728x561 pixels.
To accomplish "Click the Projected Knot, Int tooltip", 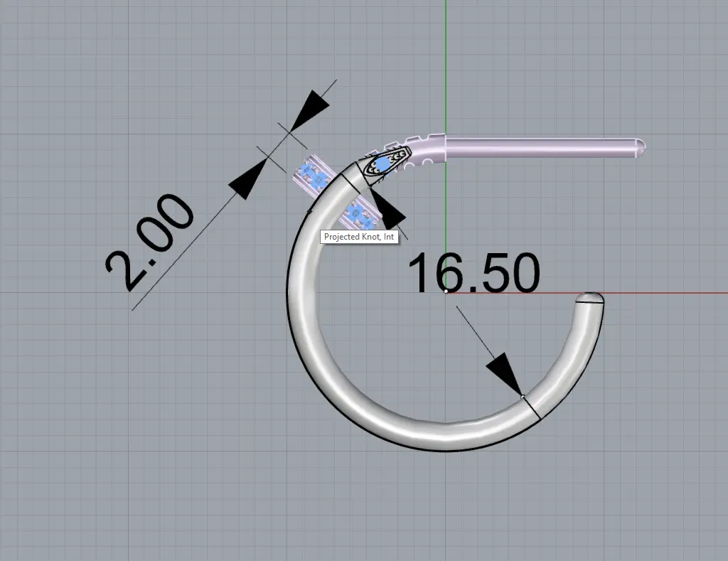I will pos(359,237).
